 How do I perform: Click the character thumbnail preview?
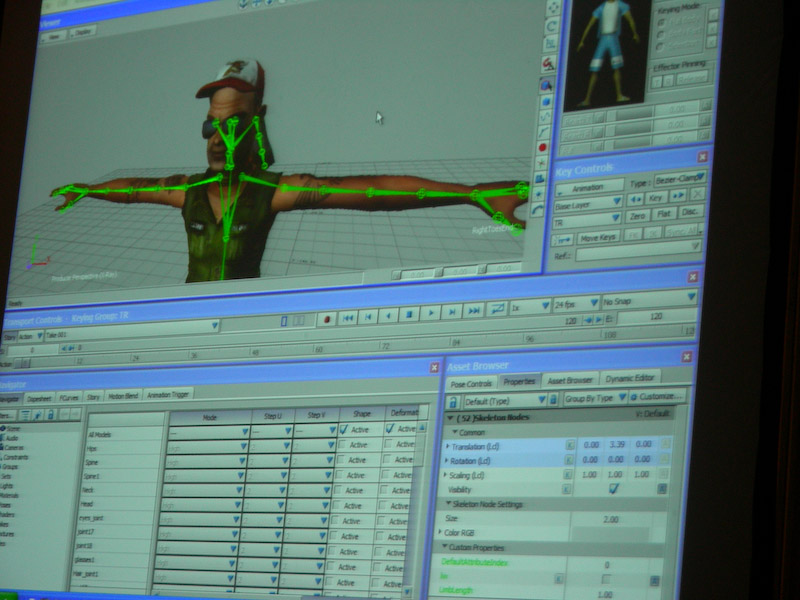tap(607, 54)
